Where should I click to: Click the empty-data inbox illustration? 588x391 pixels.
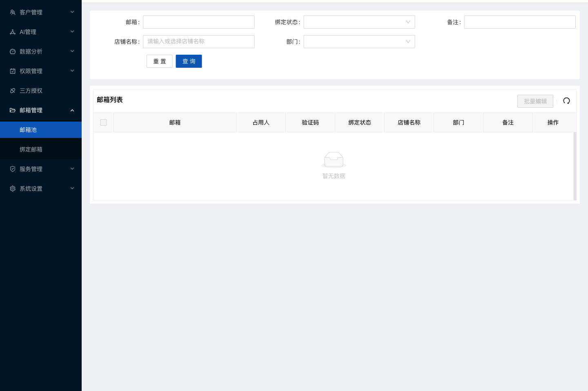[334, 160]
